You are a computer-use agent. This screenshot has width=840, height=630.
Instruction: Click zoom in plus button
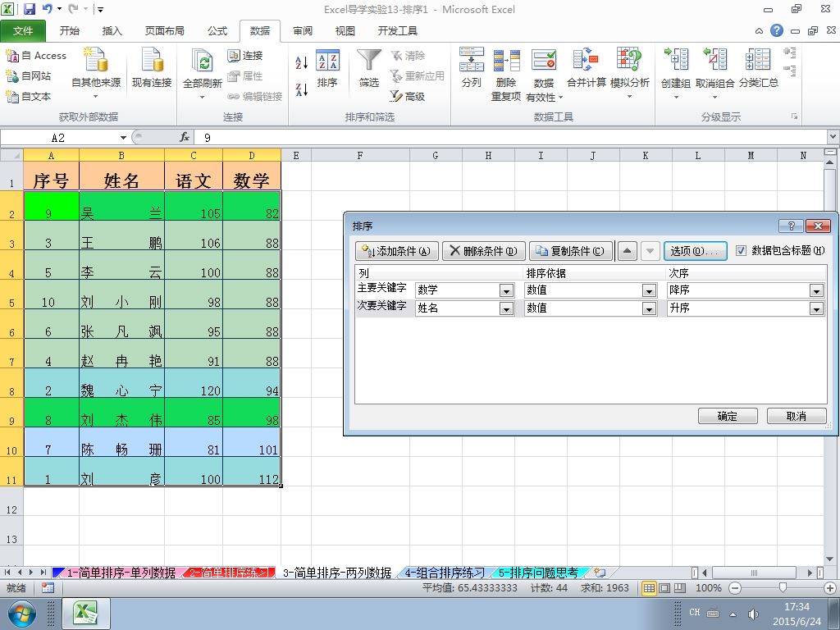[x=830, y=588]
